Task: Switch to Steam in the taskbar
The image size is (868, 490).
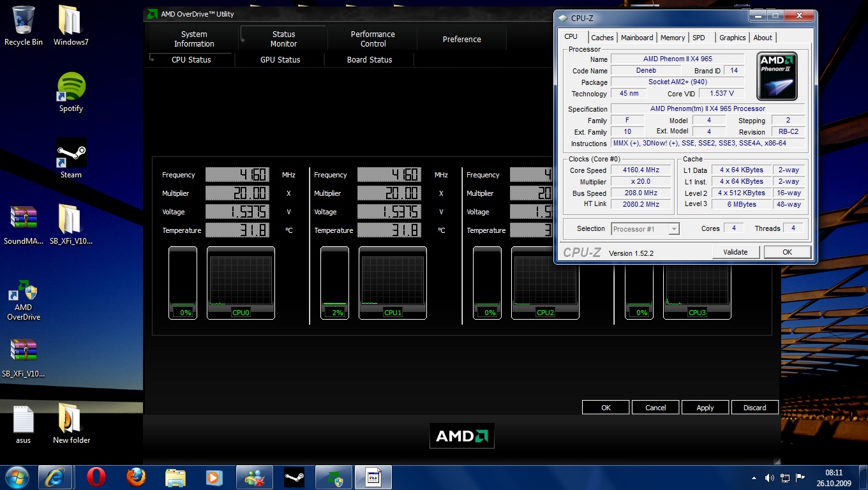Action: pyautogui.click(x=294, y=477)
